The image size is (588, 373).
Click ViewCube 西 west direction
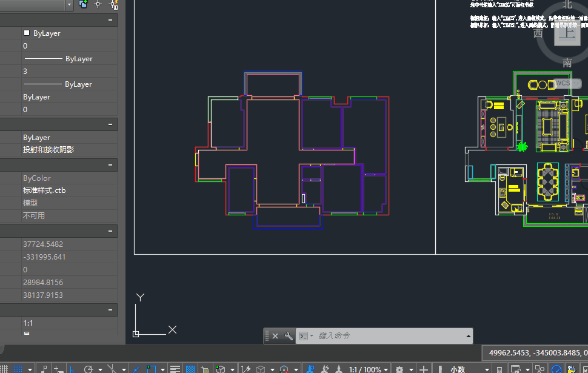point(538,33)
